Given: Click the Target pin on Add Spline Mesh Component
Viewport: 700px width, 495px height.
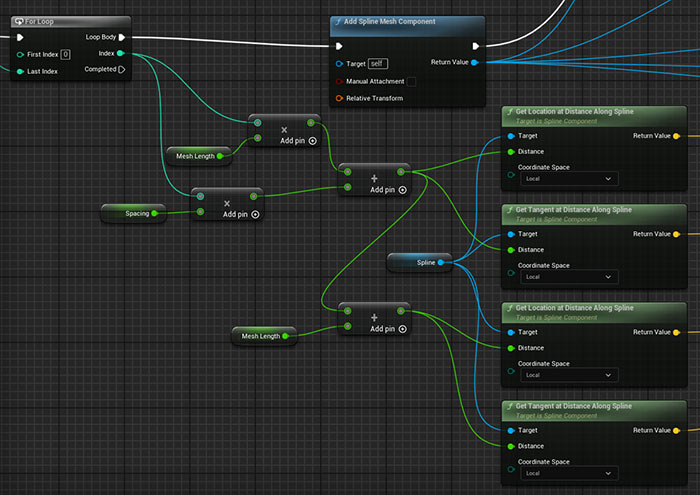Looking at the screenshot, I should click(x=339, y=64).
